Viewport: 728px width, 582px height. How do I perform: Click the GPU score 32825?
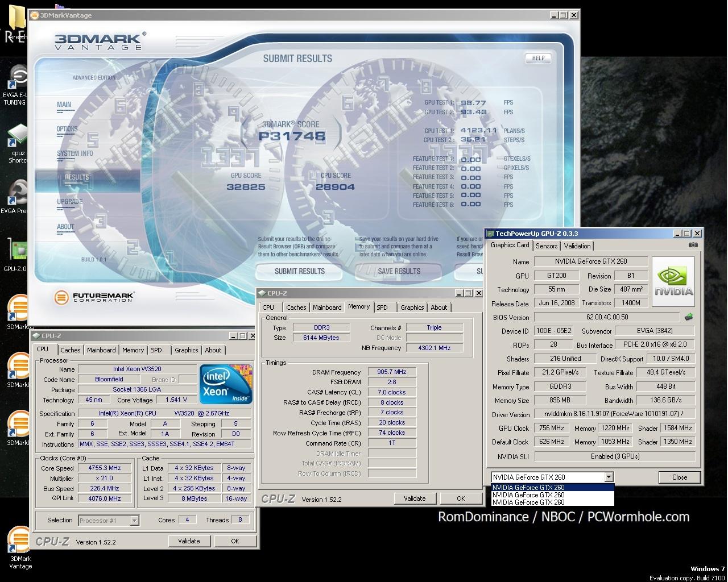(246, 187)
